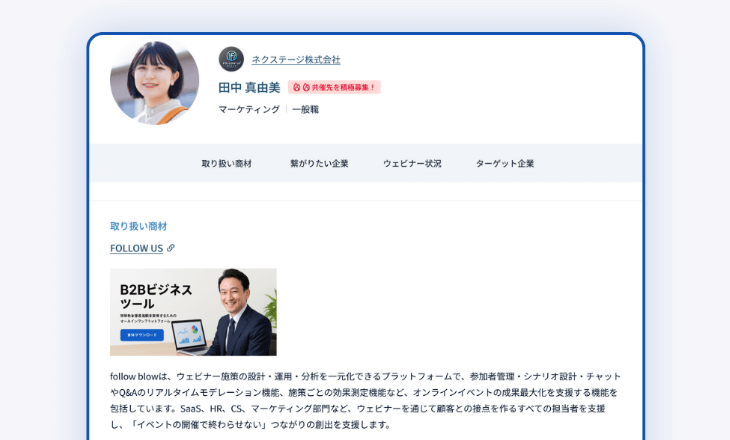Click the 共催先を積極募集！ badge

(334, 87)
